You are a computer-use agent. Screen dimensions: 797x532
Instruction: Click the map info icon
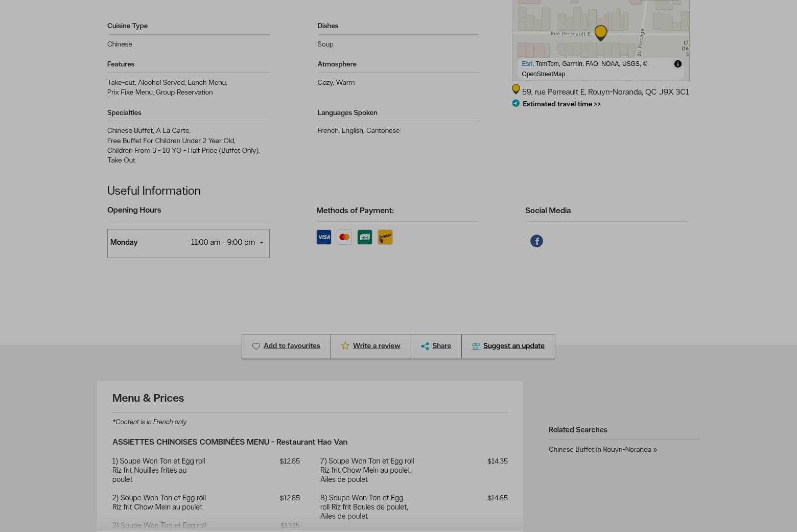click(x=677, y=64)
